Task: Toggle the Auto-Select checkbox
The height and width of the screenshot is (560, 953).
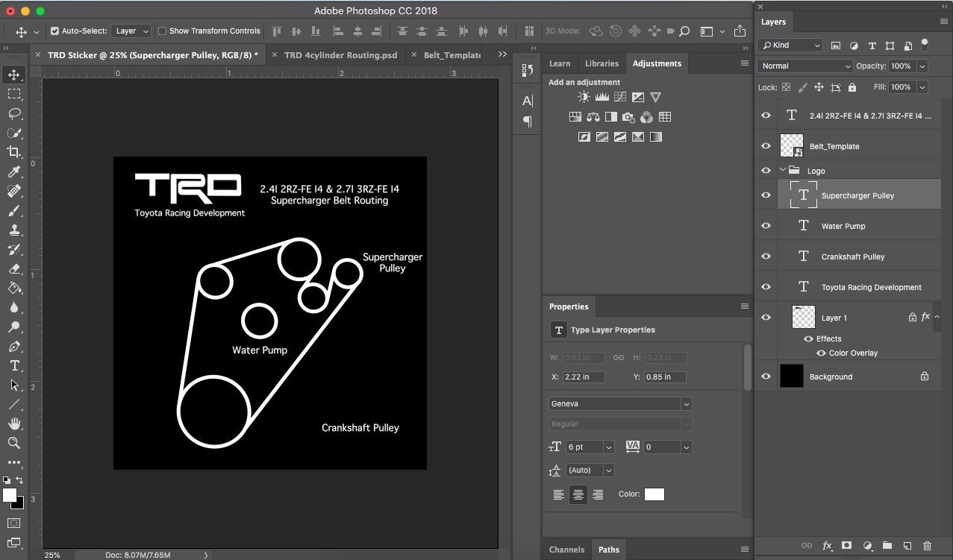Action: pos(54,31)
